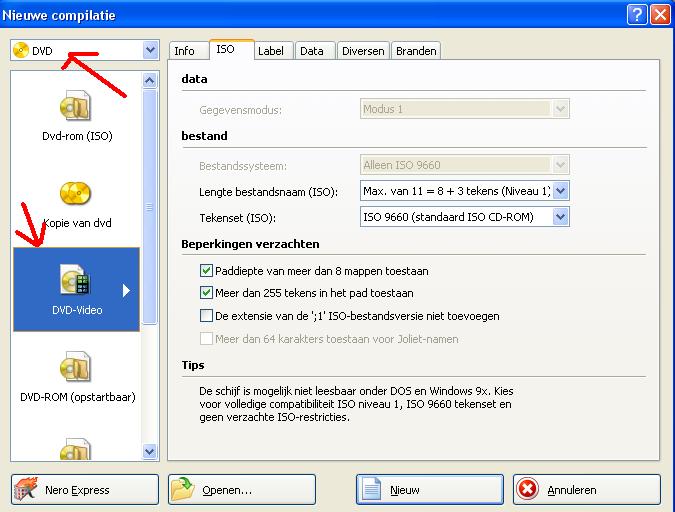675x512 pixels.
Task: Click the greyed Gegevensmodus Modus 1 dropdown
Action: coord(464,109)
